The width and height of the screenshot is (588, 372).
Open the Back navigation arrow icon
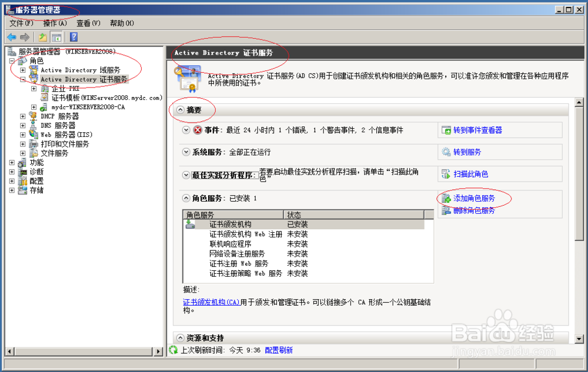click(12, 36)
